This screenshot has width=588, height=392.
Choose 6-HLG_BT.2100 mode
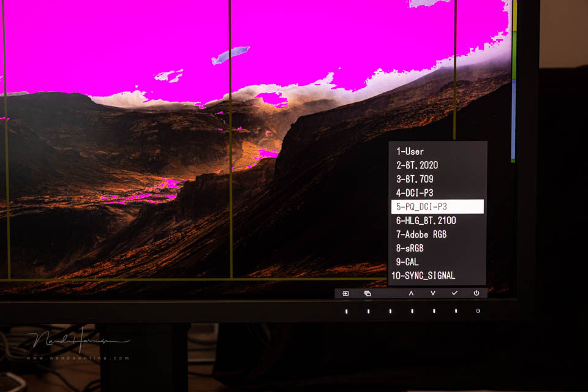pos(426,221)
